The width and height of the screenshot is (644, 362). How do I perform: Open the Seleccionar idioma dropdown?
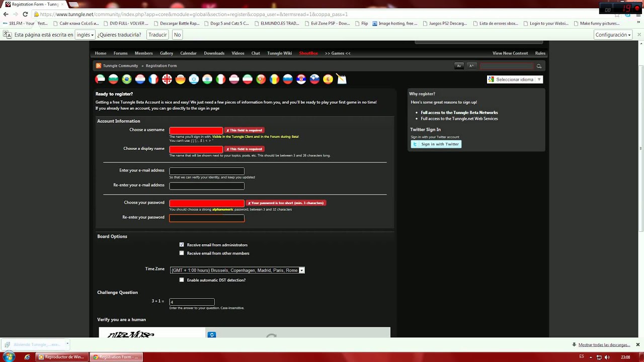coord(515,79)
